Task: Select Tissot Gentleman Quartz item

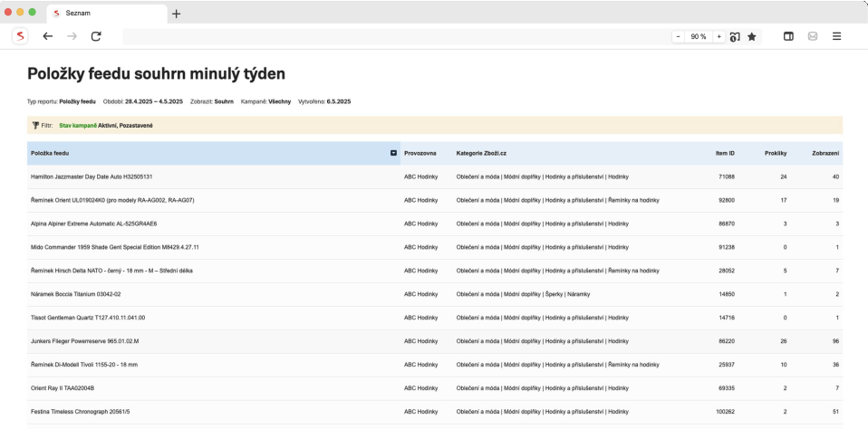Action: [x=88, y=318]
